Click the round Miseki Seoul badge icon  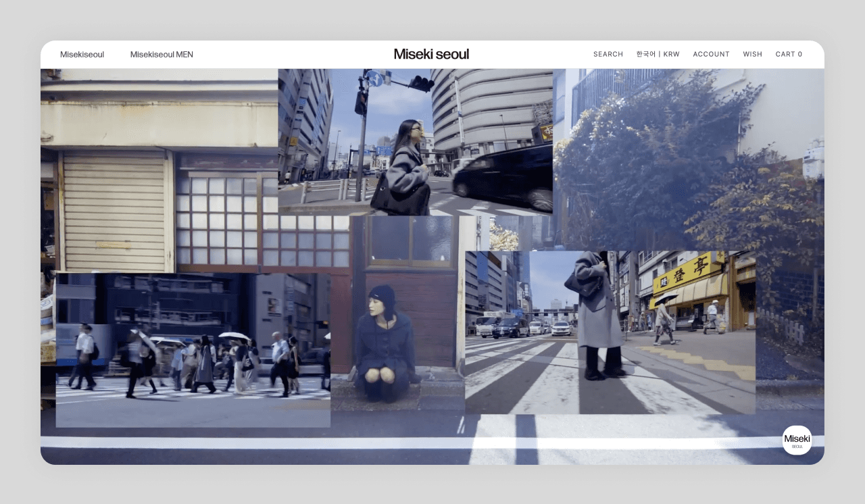tap(797, 440)
